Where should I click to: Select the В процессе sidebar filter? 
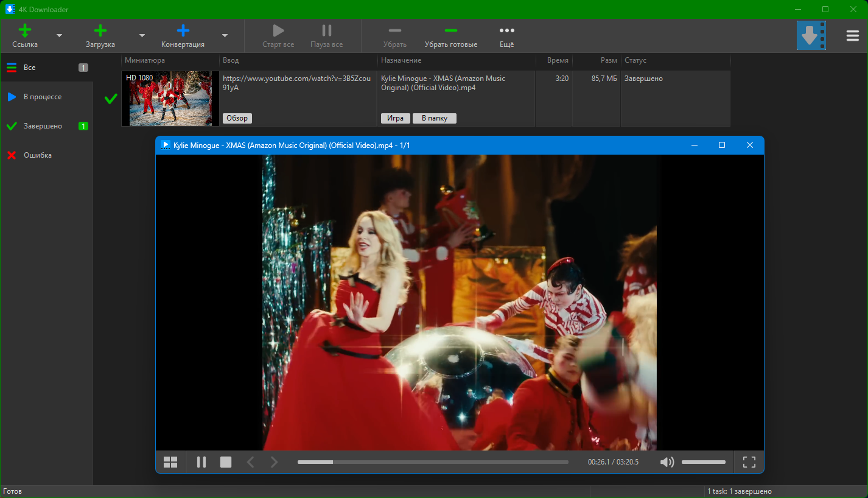(43, 97)
